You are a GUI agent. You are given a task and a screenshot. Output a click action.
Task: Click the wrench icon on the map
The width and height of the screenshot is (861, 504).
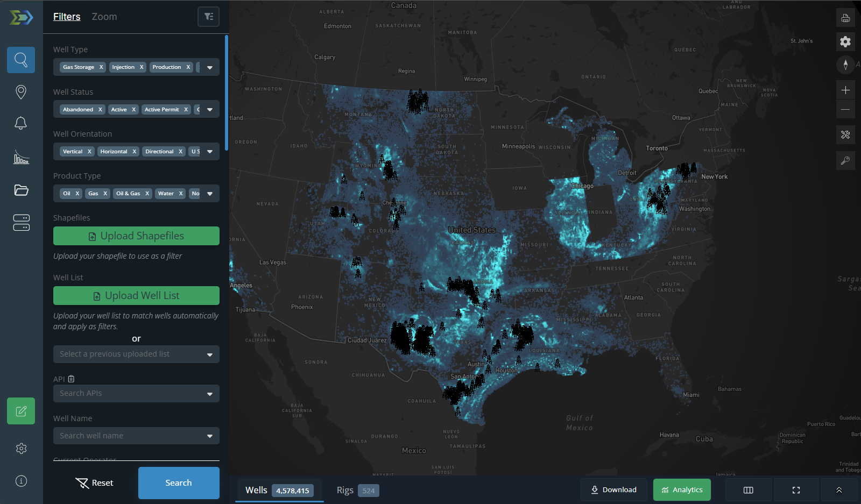click(845, 160)
